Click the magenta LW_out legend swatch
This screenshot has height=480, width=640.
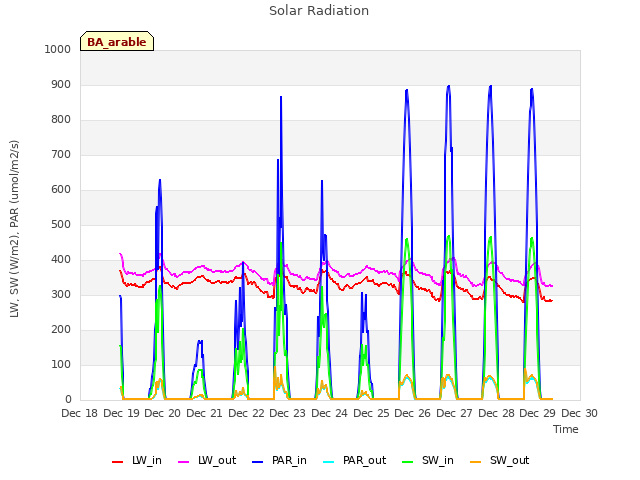point(184,462)
